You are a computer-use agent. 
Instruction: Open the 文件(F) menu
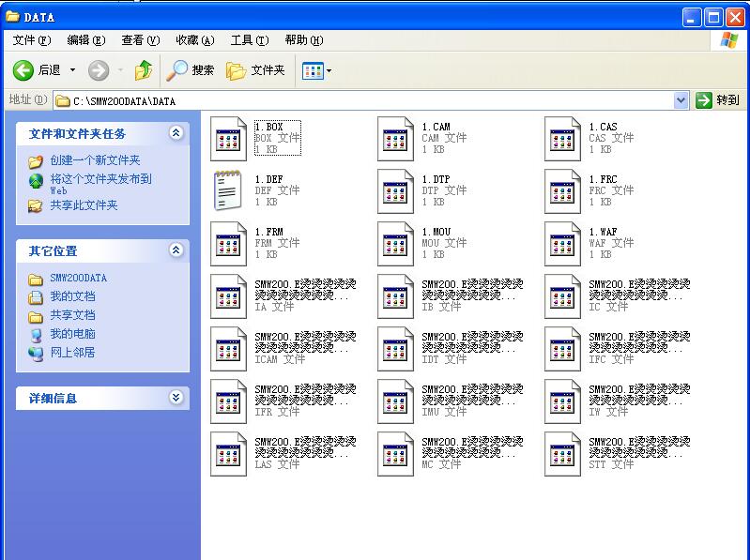pyautogui.click(x=32, y=40)
